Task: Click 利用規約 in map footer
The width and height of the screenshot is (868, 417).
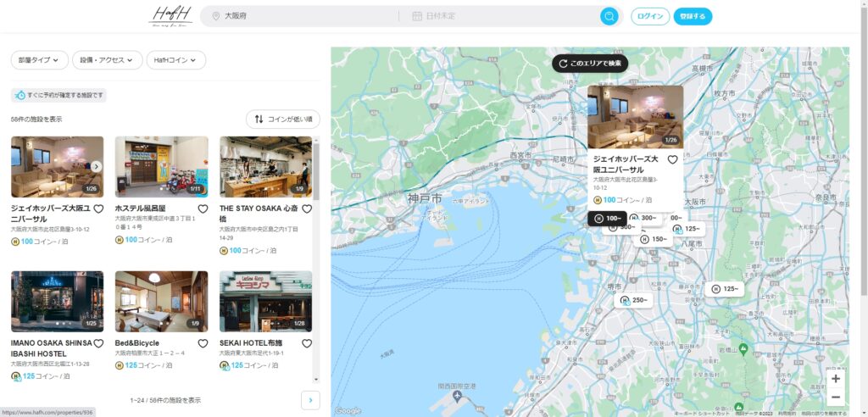Action: tap(787, 414)
